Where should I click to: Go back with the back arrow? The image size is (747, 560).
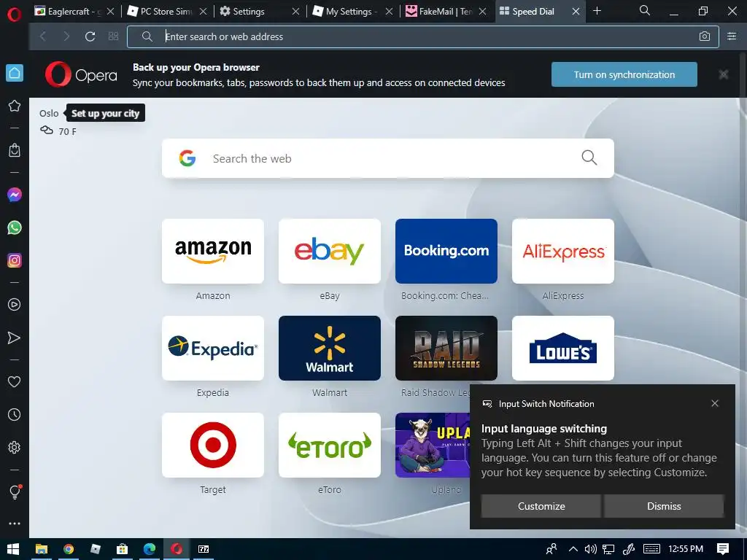43,36
